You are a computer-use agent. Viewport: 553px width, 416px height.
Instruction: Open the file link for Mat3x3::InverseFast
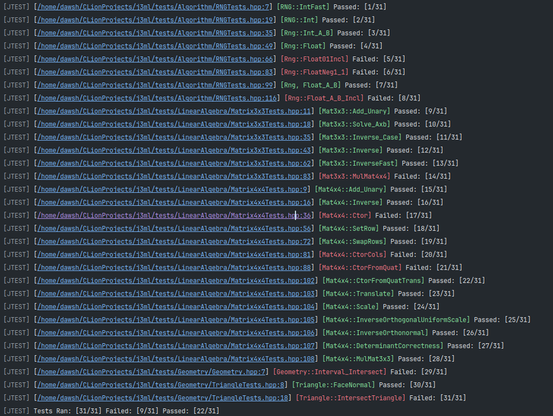(x=175, y=163)
